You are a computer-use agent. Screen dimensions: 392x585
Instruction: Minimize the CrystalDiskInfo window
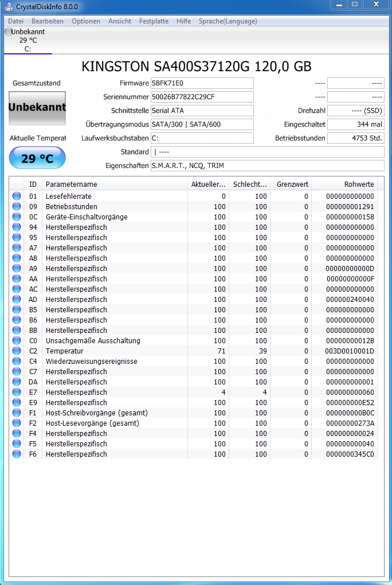coord(339,5)
